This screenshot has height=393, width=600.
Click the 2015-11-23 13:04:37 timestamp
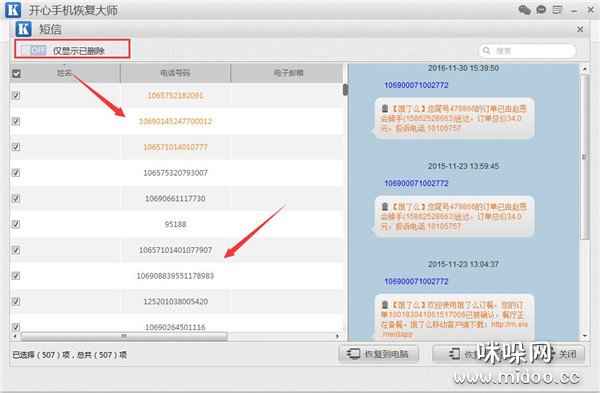coord(463,264)
